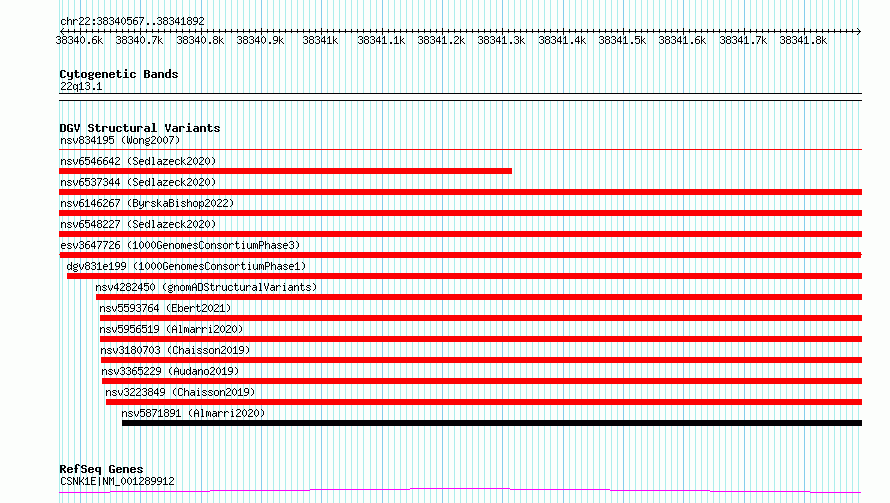The width and height of the screenshot is (890, 503).
Task: Click the red bar under dgv831e199
Action: (x=464, y=276)
